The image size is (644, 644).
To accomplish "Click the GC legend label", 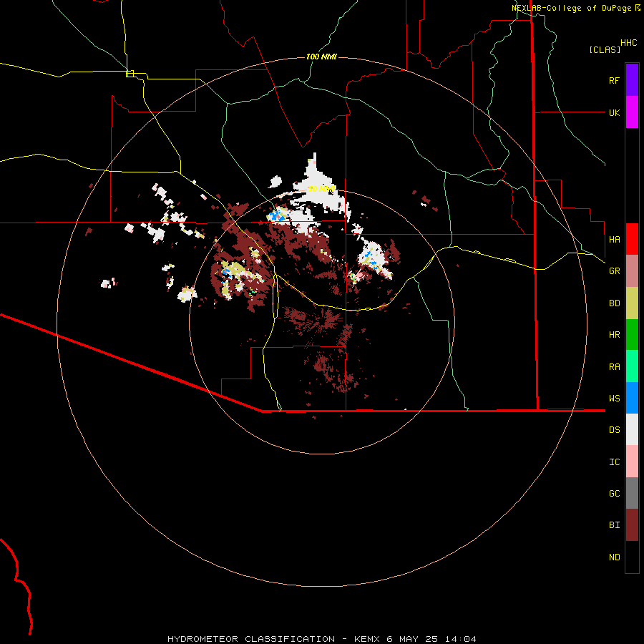I will click(x=614, y=493).
